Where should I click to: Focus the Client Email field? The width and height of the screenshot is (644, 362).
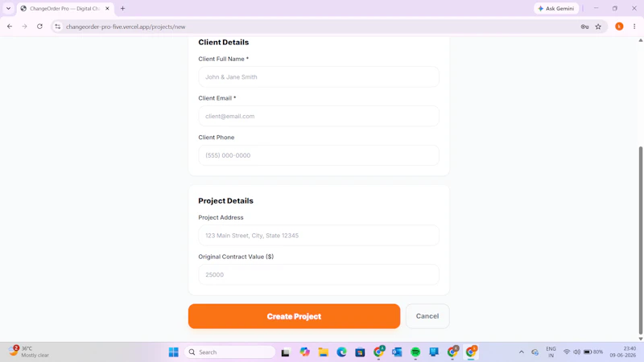tap(319, 116)
